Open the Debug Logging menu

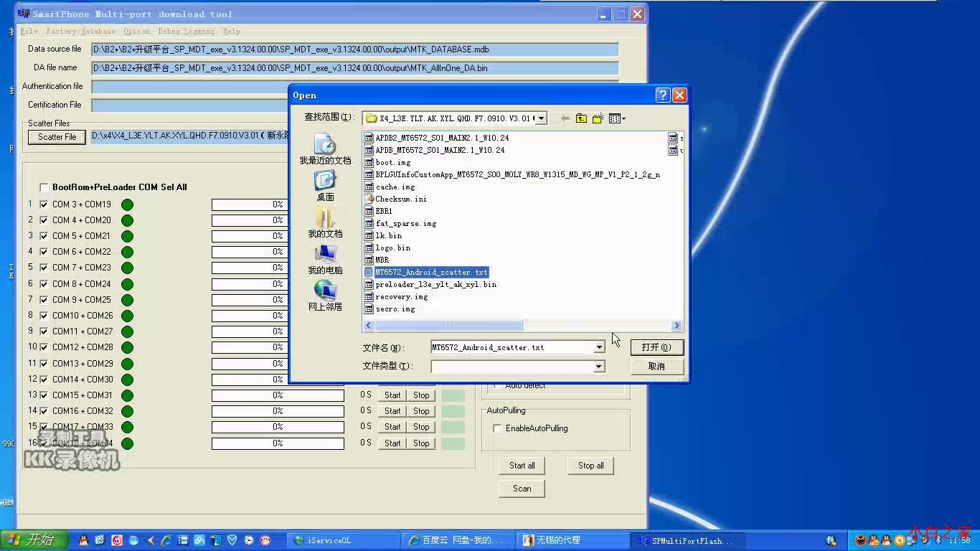tap(186, 32)
